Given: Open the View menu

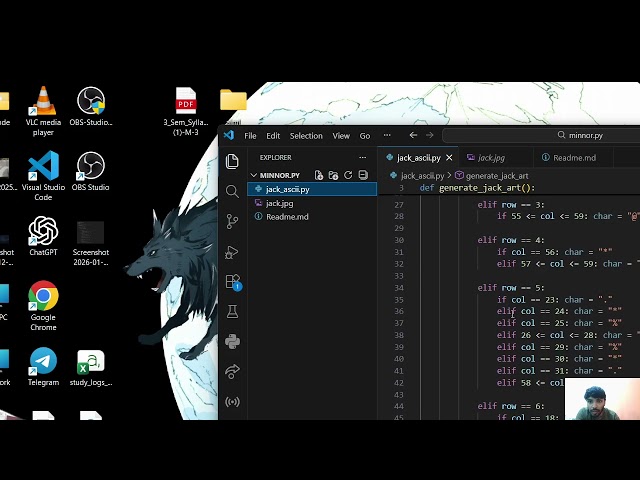Looking at the screenshot, I should tap(341, 136).
